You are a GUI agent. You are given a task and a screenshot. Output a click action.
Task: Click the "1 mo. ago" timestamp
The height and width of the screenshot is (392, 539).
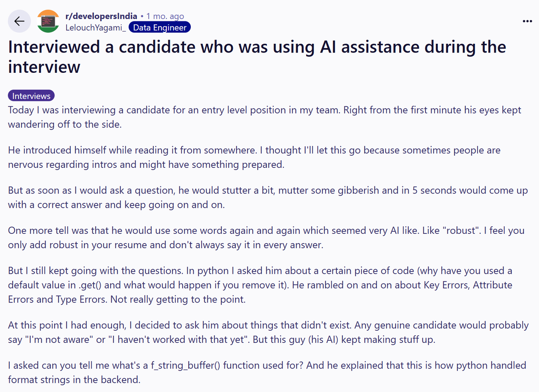pos(165,16)
